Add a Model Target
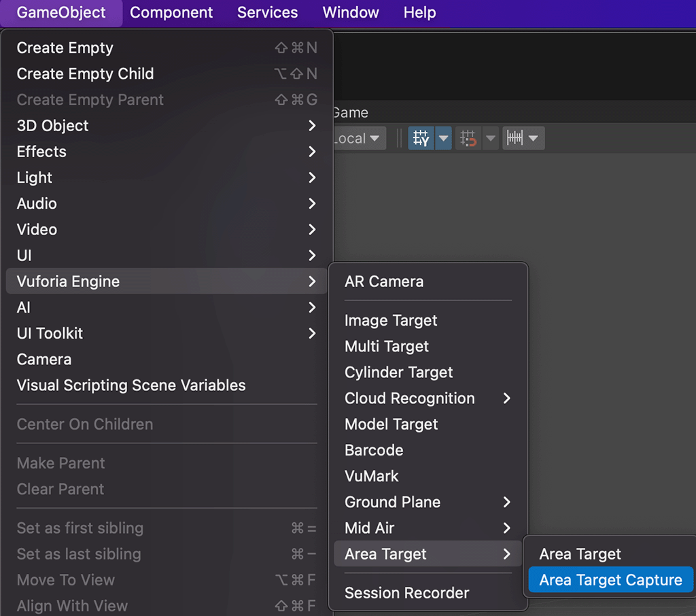The height and width of the screenshot is (616, 696). [428, 424]
